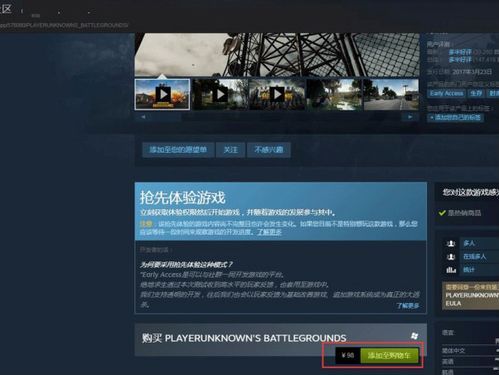Image resolution: width=499 pixels, height=375 pixels.
Task: Click play icon on first video thumbnail
Action: [163, 95]
